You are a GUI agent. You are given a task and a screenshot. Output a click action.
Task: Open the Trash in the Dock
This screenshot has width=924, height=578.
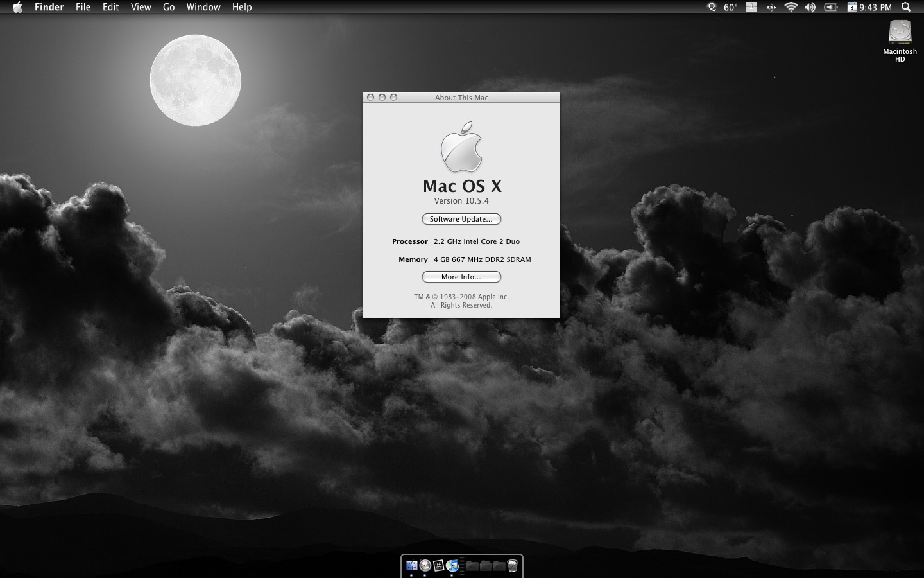click(512, 566)
